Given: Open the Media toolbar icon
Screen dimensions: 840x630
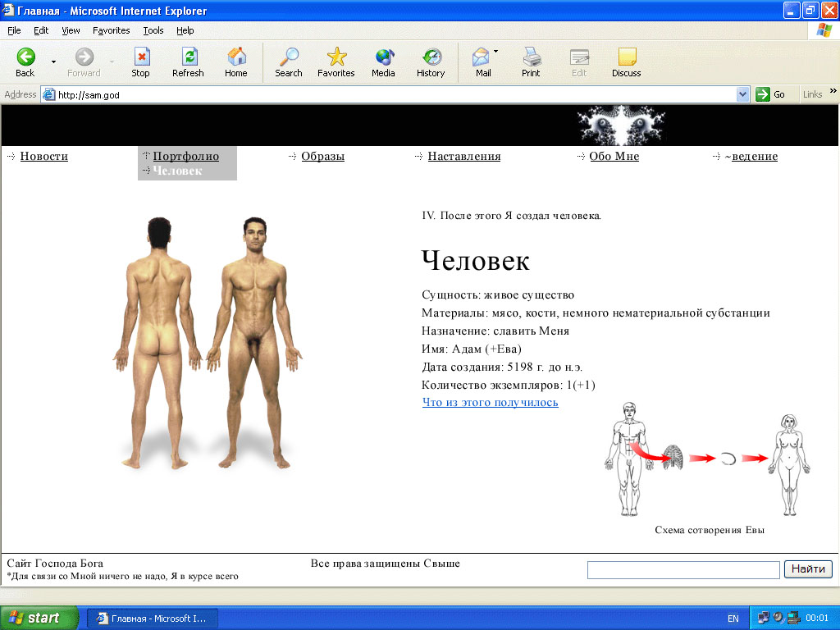Looking at the screenshot, I should (383, 57).
